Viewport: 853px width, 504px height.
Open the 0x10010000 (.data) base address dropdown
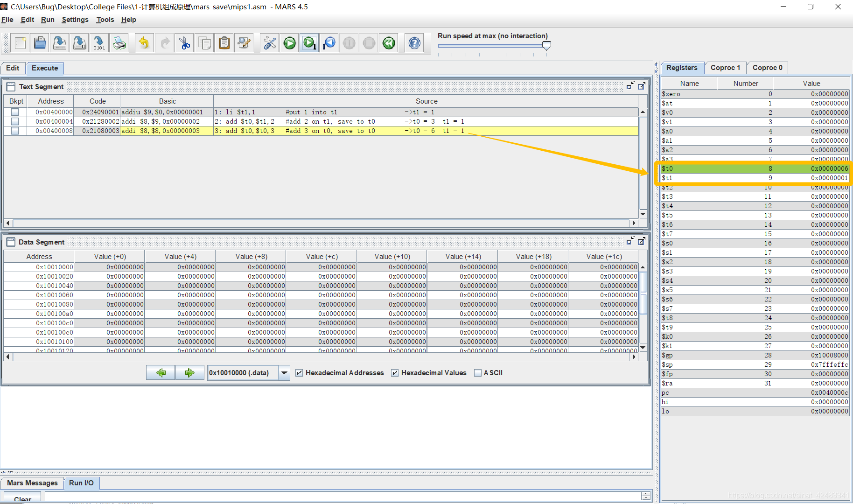click(284, 373)
